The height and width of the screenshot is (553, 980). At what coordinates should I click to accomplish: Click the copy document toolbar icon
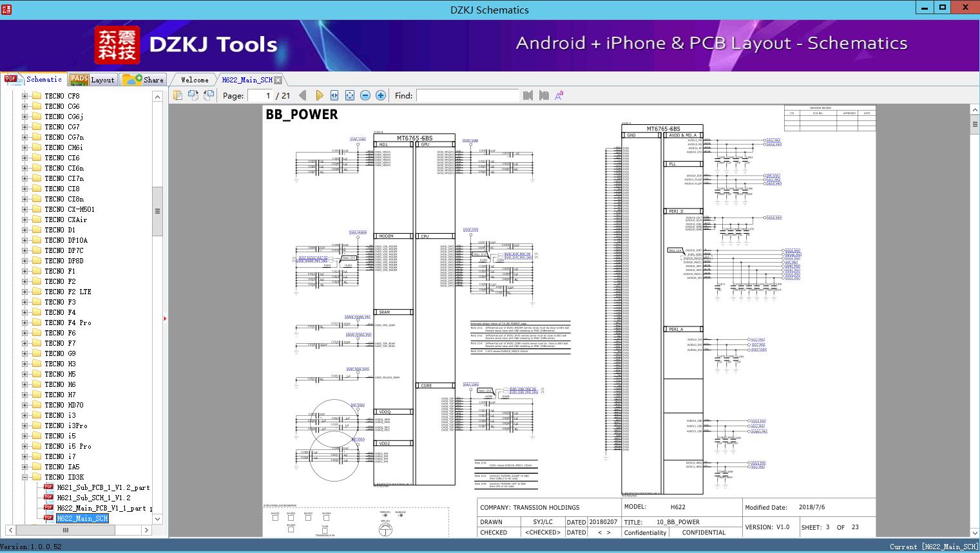[178, 95]
